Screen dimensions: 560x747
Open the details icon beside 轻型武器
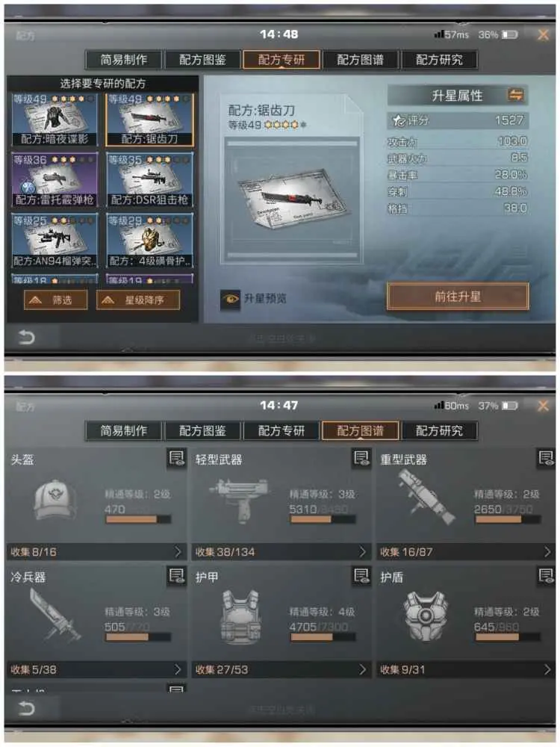pos(361,458)
